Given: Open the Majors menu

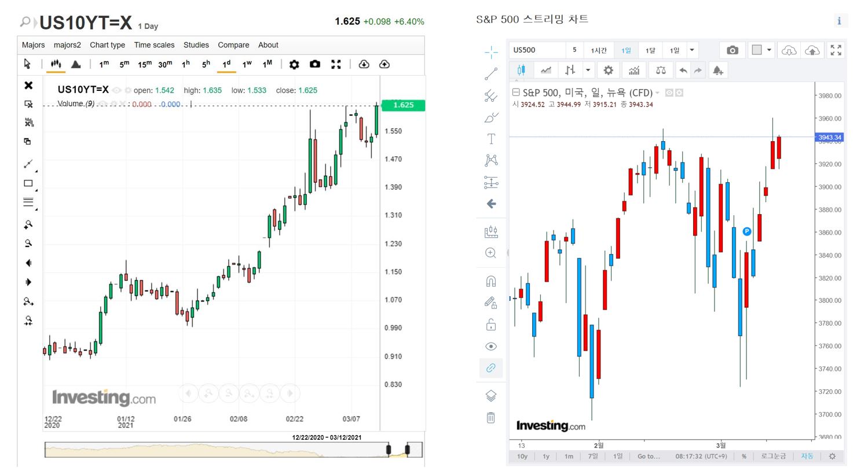Looking at the screenshot, I should pyautogui.click(x=33, y=45).
